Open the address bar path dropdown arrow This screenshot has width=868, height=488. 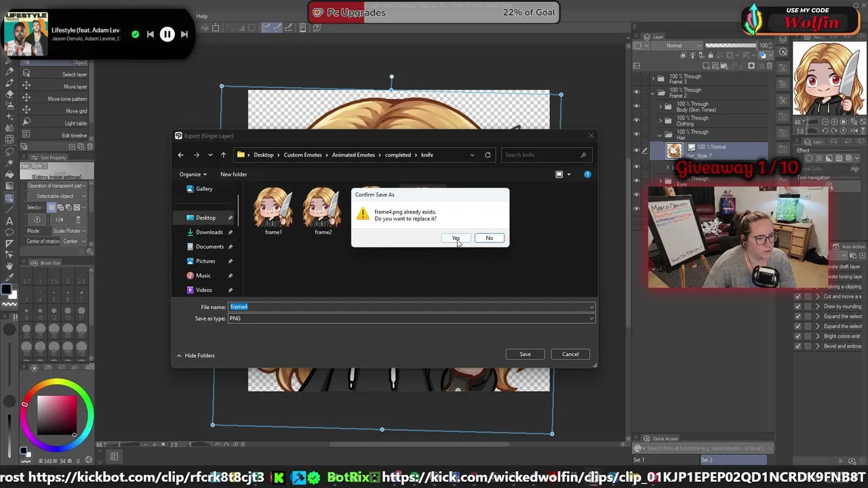pyautogui.click(x=472, y=155)
